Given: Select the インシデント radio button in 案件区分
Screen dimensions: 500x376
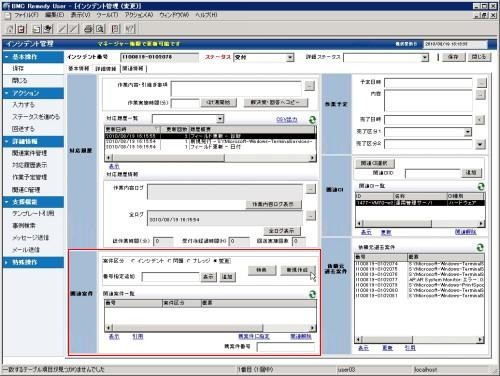Looking at the screenshot, I should 134,261.
